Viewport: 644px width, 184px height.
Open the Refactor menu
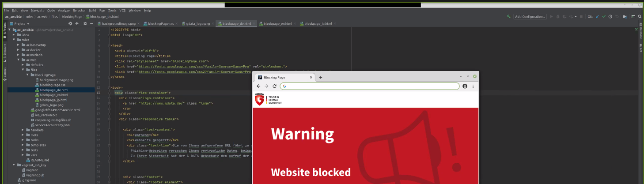pos(79,10)
